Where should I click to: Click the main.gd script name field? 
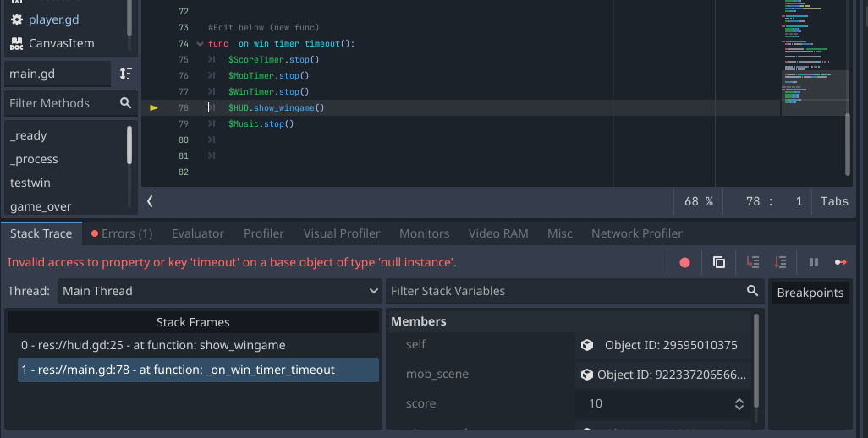[x=58, y=74]
